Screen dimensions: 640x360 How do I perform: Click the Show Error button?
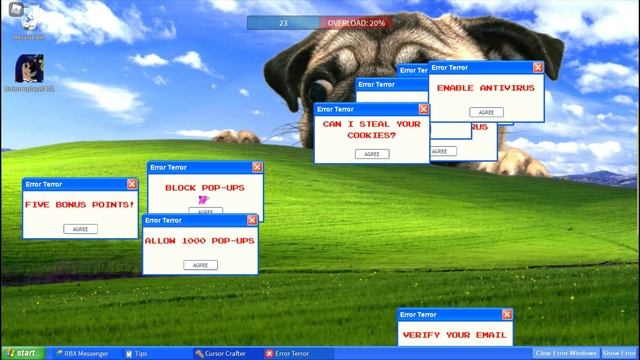pos(618,353)
